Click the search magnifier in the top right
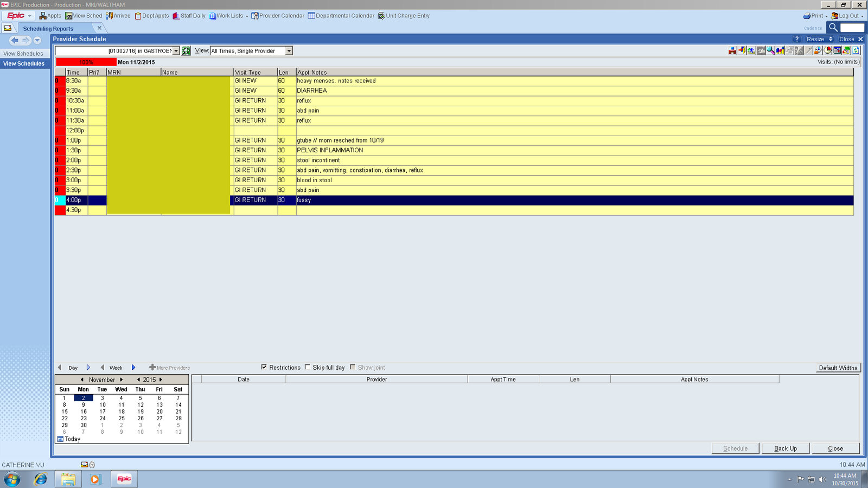The height and width of the screenshot is (488, 868). [833, 27]
